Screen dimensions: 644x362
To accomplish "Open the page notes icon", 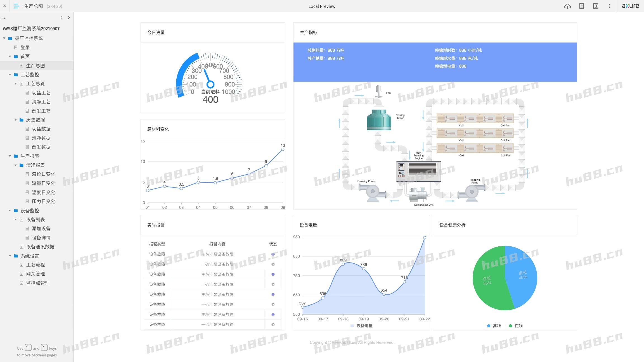I will click(581, 6).
